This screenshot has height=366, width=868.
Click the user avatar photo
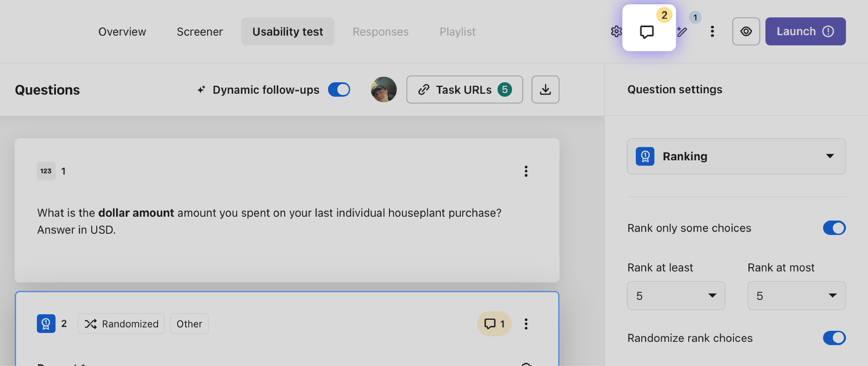tap(384, 89)
